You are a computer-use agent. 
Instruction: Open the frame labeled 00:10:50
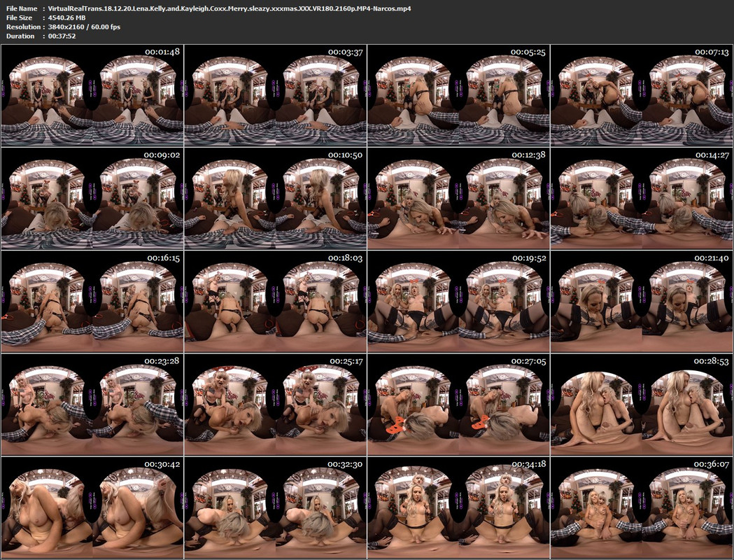(x=276, y=199)
